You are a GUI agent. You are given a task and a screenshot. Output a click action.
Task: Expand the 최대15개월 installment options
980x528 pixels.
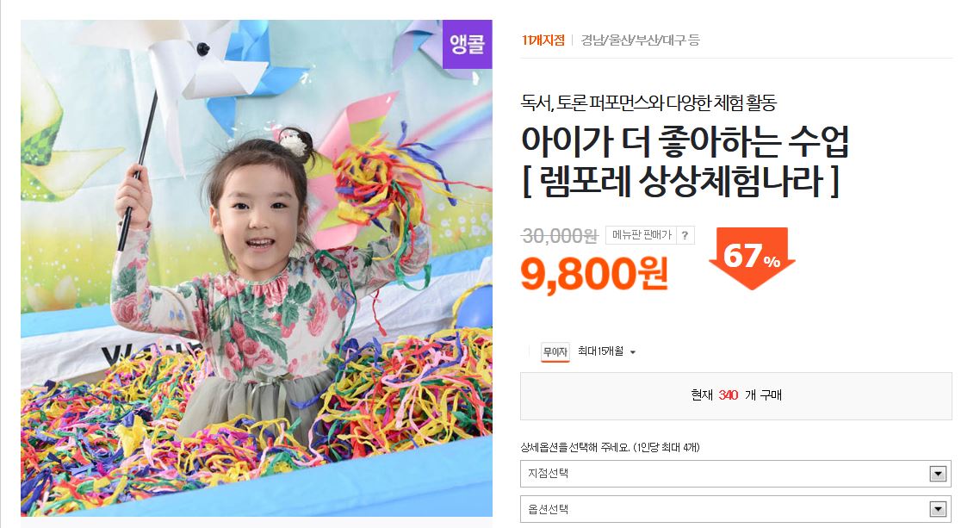click(605, 351)
